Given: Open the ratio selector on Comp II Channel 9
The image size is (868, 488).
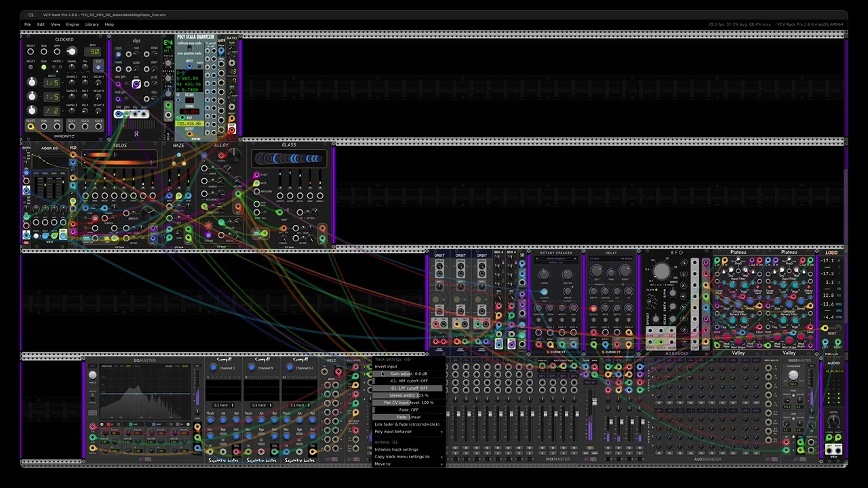Looking at the screenshot, I should tap(262, 405).
